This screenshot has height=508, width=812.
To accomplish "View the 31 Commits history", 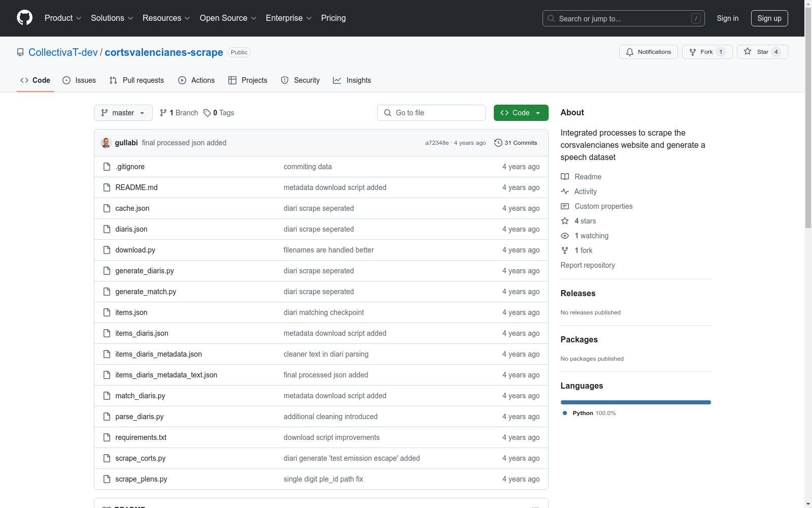I will (516, 143).
